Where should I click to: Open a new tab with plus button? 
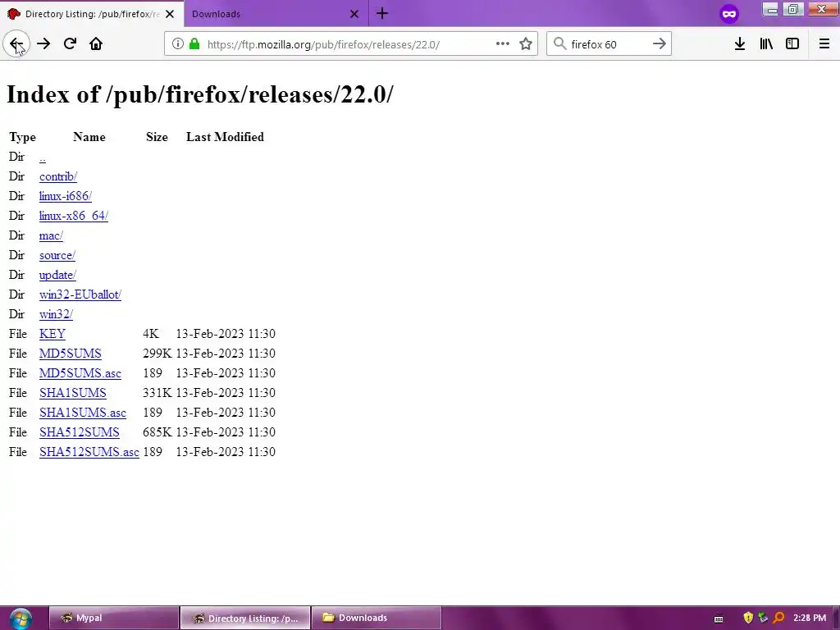point(382,13)
